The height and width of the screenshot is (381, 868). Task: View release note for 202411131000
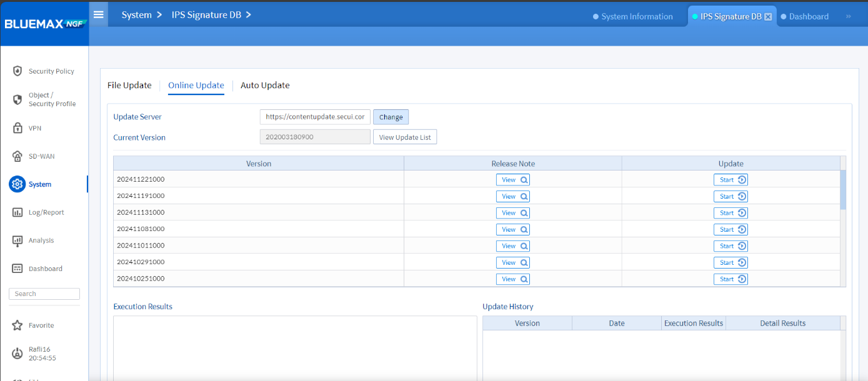pos(513,213)
